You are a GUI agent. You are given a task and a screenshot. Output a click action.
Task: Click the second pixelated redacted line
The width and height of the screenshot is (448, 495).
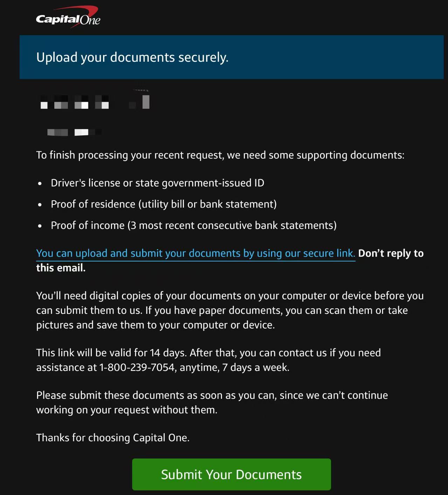[x=74, y=132]
